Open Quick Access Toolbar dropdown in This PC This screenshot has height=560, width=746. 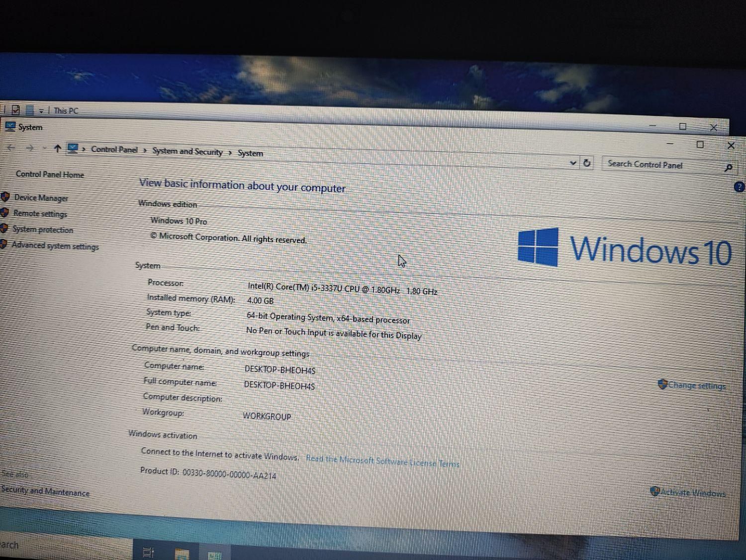(41, 111)
